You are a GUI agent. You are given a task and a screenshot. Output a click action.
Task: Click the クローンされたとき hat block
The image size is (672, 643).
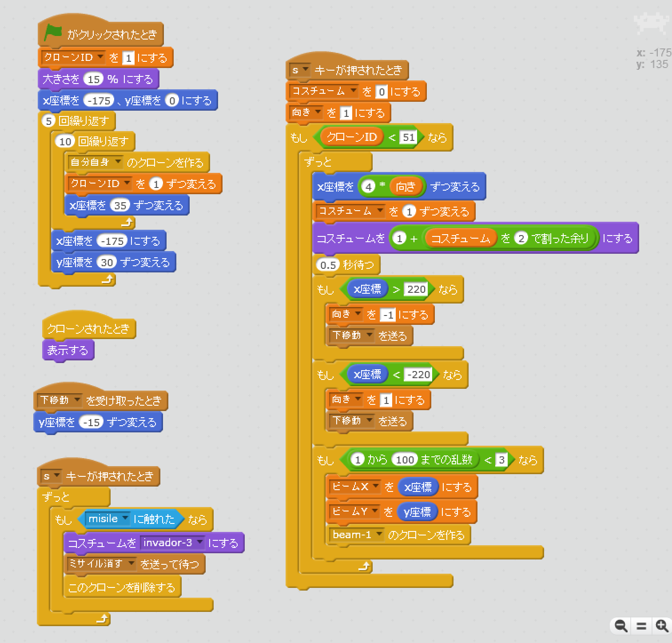(88, 329)
